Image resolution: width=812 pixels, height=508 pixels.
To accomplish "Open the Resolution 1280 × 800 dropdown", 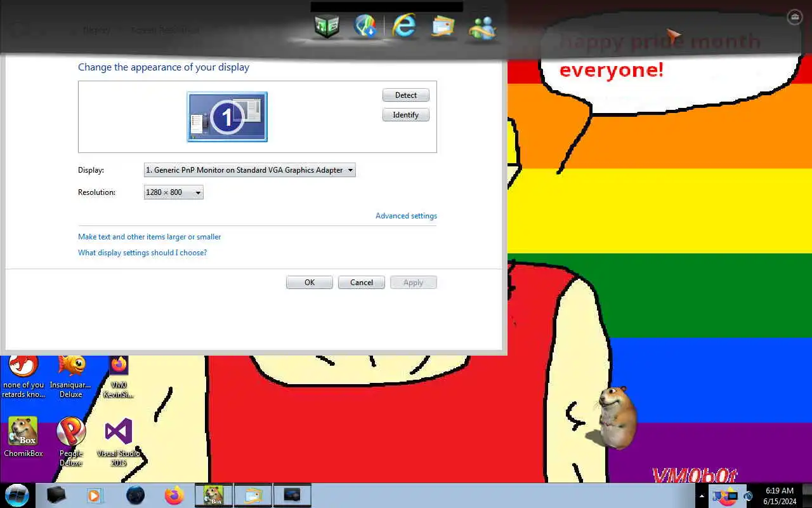I will point(174,192).
